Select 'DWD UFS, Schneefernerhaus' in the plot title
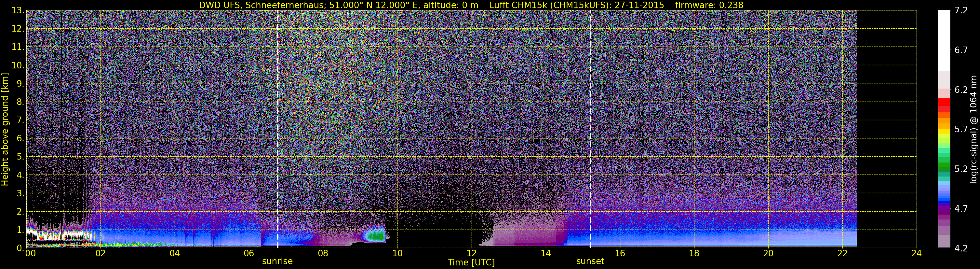Viewport: 980px width, 269px height. [x=262, y=5]
